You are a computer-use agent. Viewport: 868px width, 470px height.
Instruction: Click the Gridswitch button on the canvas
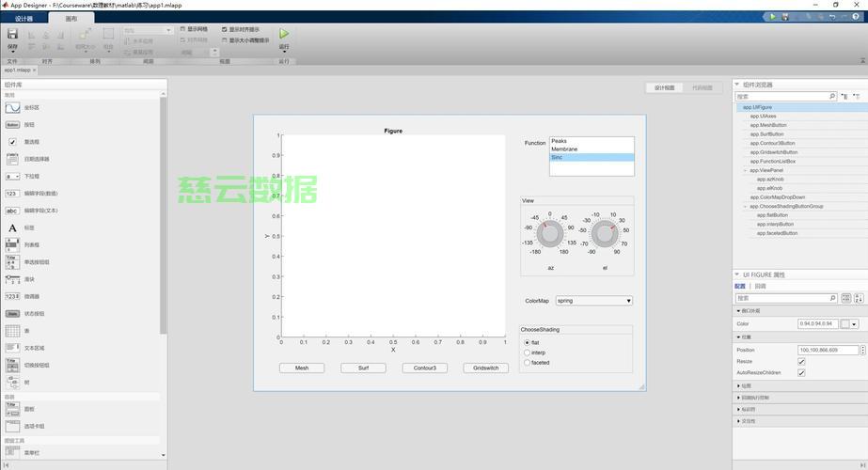coord(486,368)
